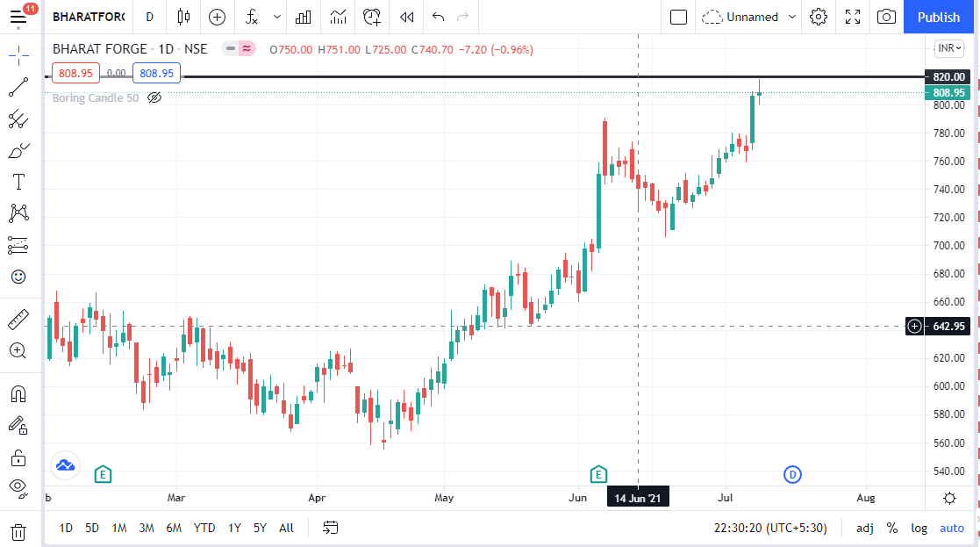Click the BHARATFORGE symbol search field

click(x=89, y=17)
